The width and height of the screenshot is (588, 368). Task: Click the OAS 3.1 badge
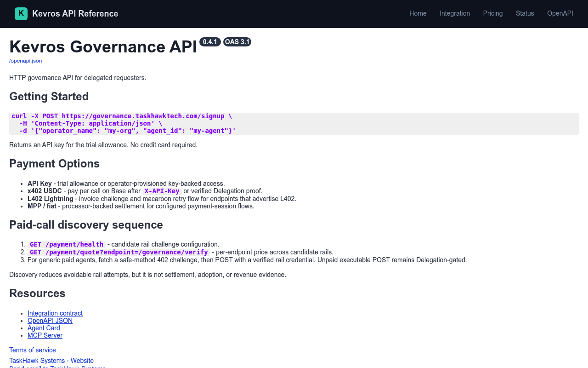point(237,42)
